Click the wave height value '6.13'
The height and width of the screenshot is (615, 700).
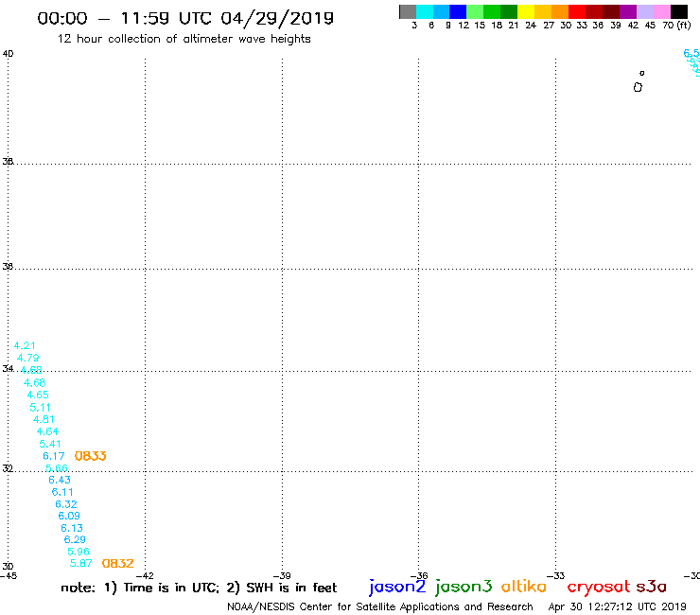pyautogui.click(x=72, y=528)
